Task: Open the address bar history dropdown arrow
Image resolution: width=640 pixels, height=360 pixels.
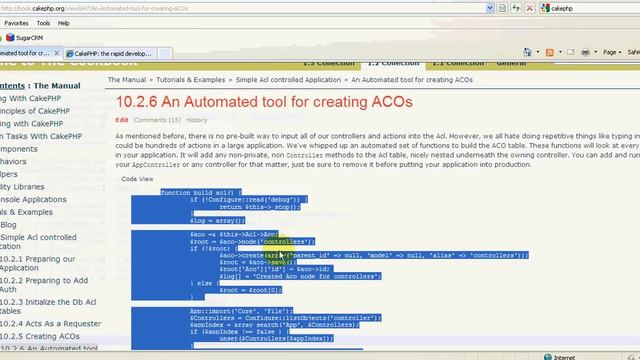Action: pos(490,8)
